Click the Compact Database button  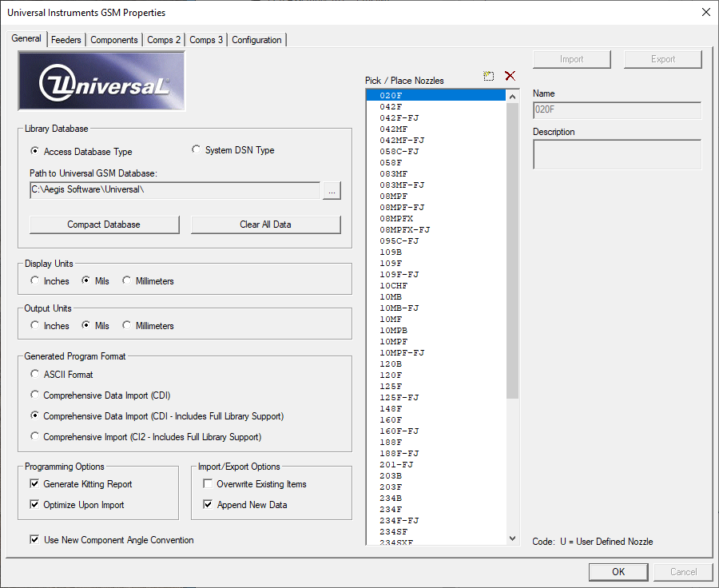(x=104, y=224)
